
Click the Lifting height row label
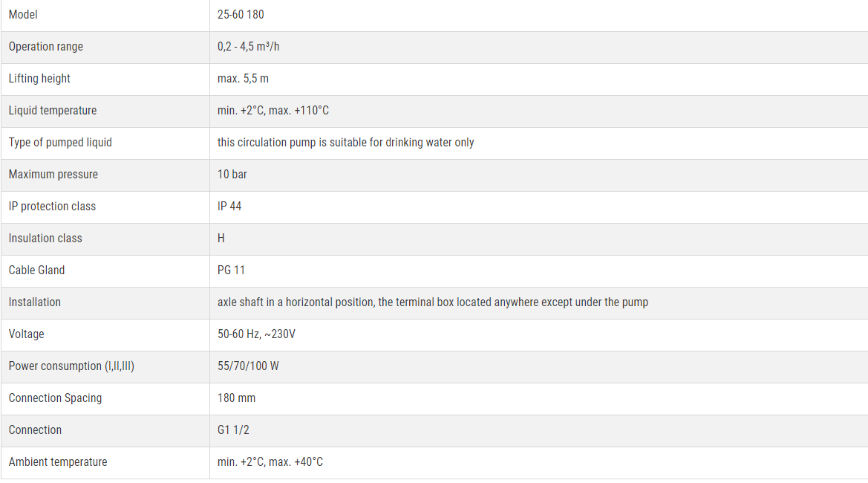point(39,79)
